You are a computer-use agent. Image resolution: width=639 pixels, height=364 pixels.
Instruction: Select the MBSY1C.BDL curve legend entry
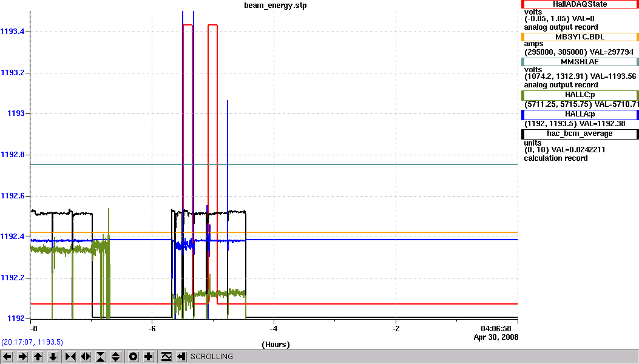click(x=580, y=36)
